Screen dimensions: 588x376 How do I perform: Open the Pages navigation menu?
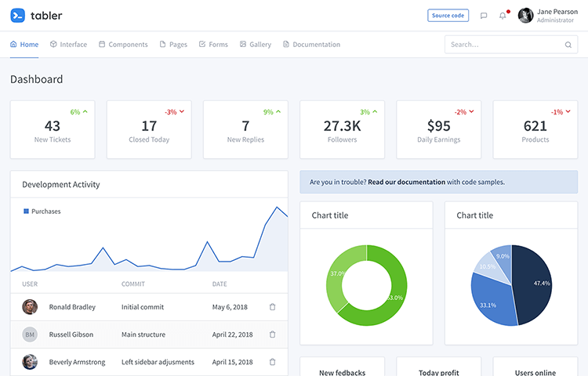click(173, 44)
